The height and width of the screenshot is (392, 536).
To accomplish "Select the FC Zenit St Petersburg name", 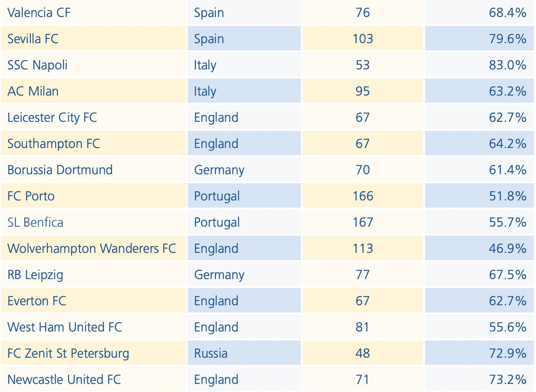I will pyautogui.click(x=68, y=353).
